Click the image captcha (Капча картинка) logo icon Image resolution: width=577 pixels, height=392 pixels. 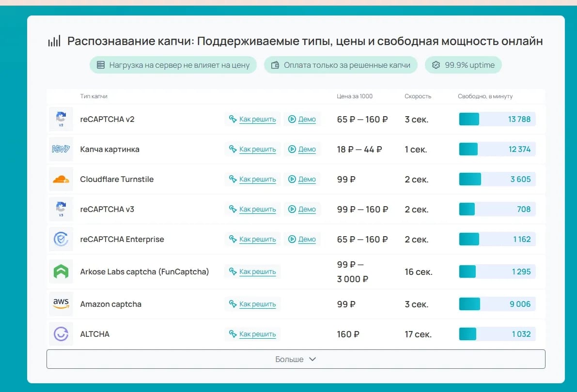(x=61, y=149)
